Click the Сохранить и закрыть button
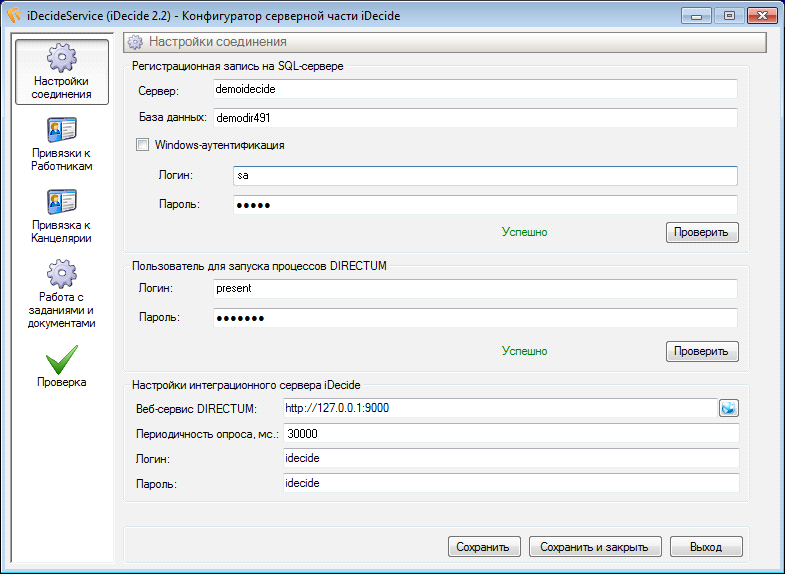This screenshot has width=785, height=575. [x=595, y=547]
